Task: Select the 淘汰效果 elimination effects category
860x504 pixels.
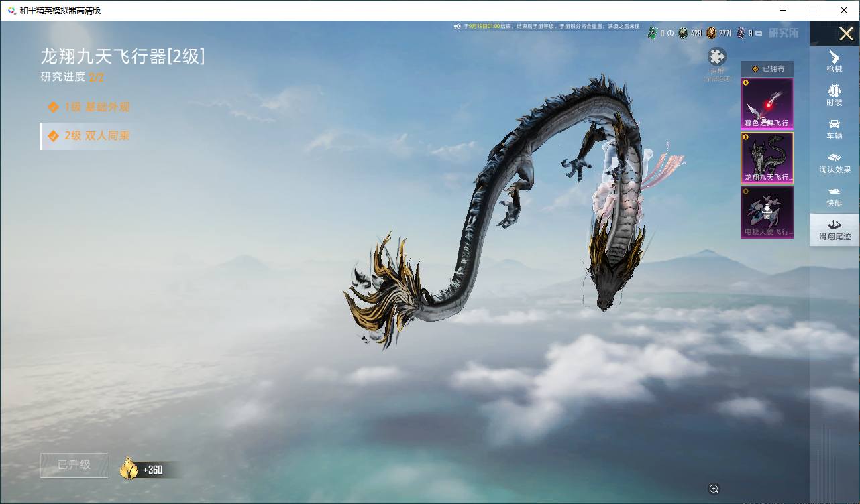Action: pos(835,162)
